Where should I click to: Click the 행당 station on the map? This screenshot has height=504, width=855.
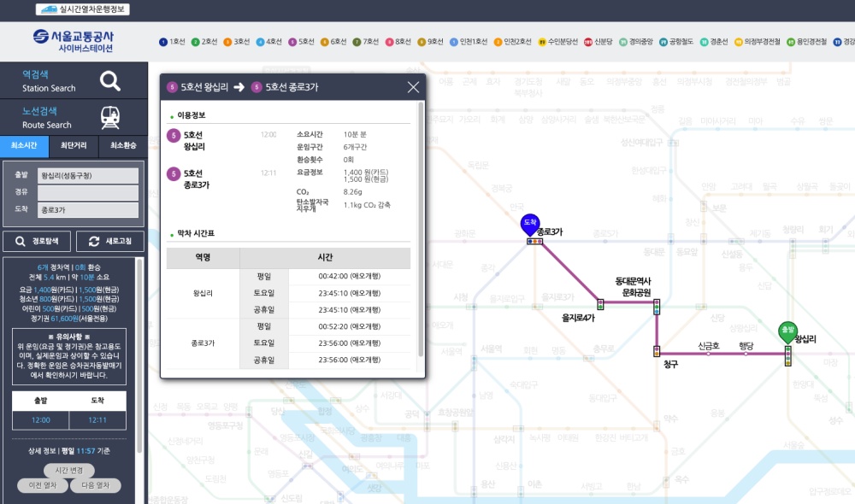pos(746,354)
